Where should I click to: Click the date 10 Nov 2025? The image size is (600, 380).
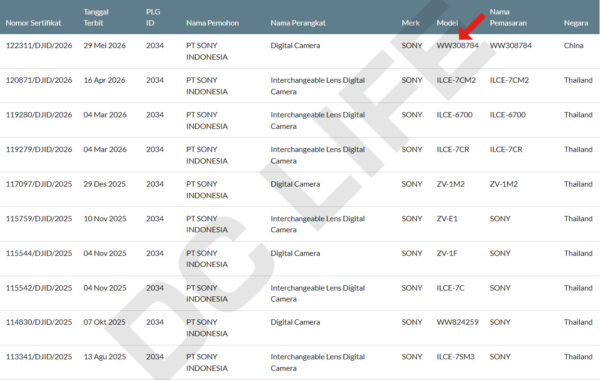point(105,219)
